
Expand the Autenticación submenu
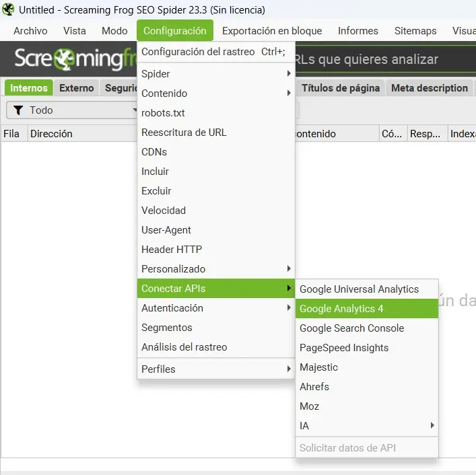216,308
